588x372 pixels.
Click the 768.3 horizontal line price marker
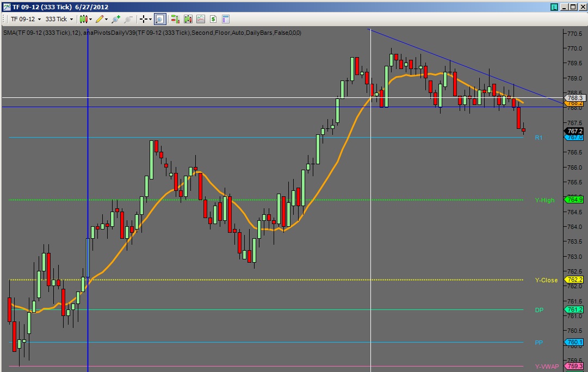pos(574,98)
